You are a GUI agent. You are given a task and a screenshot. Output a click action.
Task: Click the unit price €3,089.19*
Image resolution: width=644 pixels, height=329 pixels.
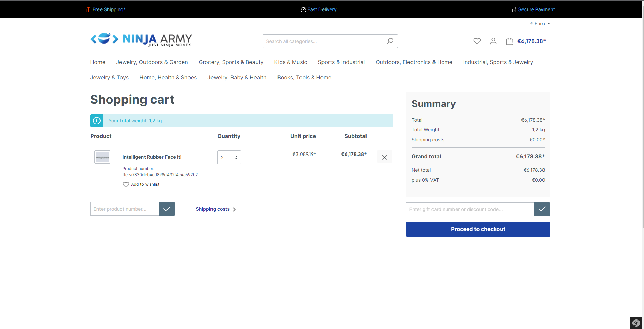pos(304,154)
